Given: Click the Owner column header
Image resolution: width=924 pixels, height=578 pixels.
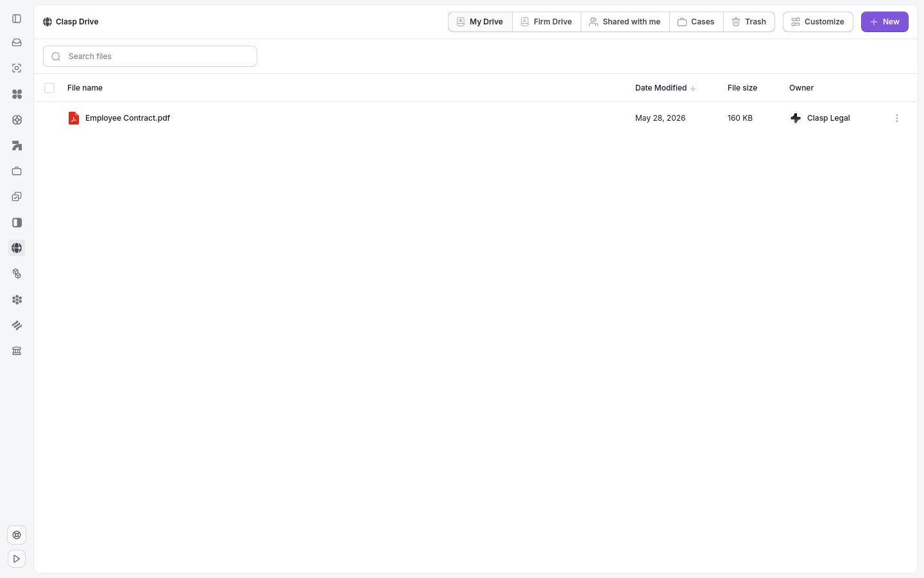Looking at the screenshot, I should pos(801,88).
